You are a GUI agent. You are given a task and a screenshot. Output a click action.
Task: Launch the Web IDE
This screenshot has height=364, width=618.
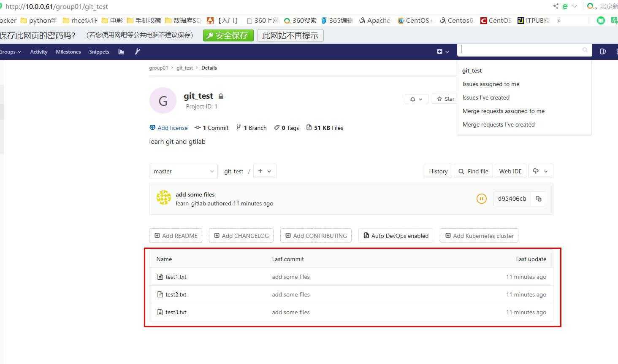point(510,171)
